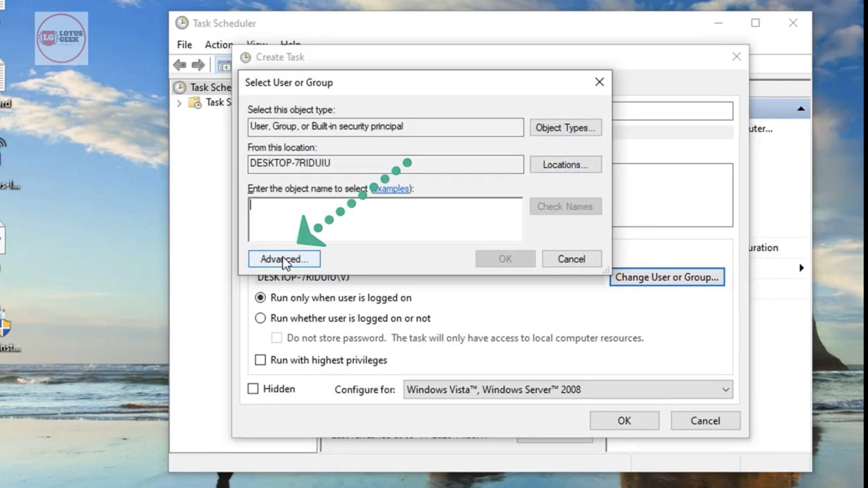The height and width of the screenshot is (488, 868).
Task: Click the show/hide console tree toolbar icon
Action: pyautogui.click(x=224, y=66)
